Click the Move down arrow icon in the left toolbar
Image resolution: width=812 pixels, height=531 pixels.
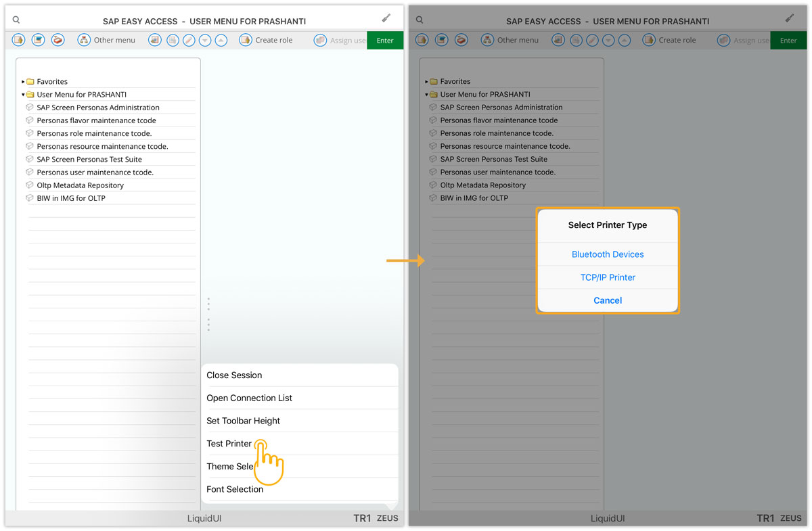[205, 40]
